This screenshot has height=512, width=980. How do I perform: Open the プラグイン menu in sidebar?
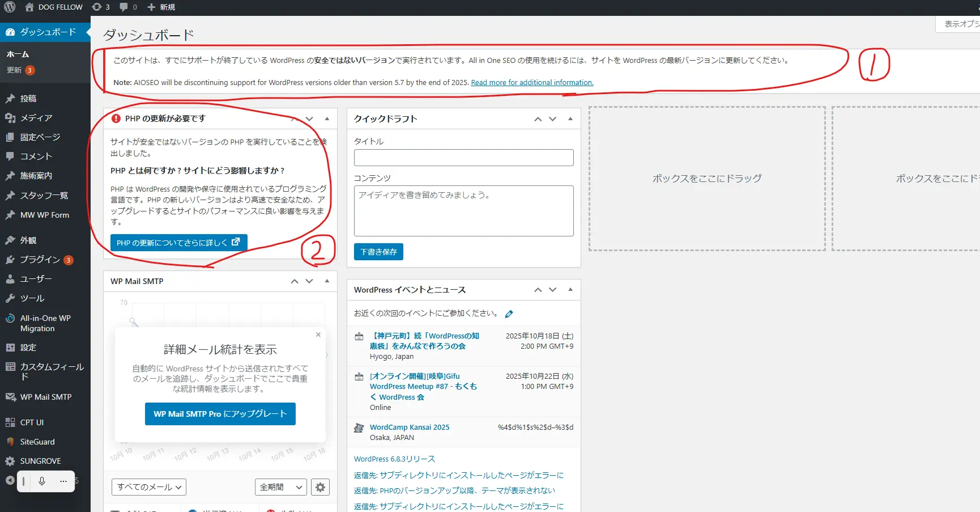point(40,260)
